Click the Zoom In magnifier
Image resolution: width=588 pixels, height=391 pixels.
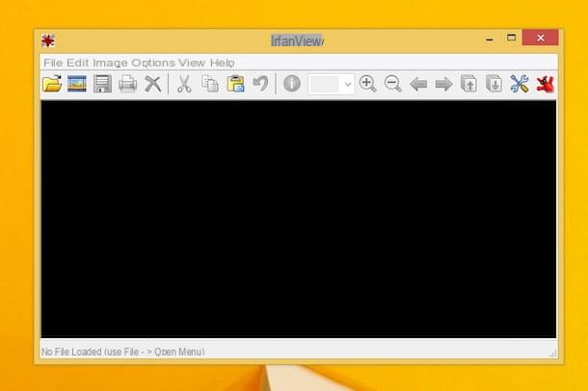tap(367, 83)
